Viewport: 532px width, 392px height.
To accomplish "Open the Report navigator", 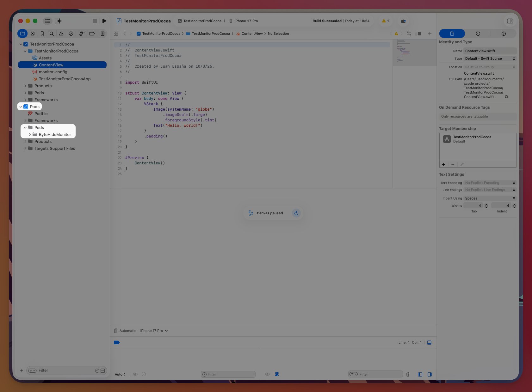I will pyautogui.click(x=102, y=34).
